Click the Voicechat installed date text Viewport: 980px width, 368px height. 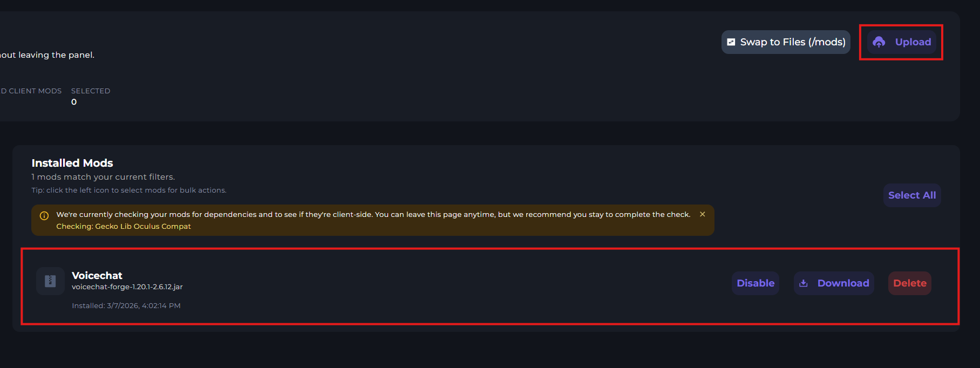click(126, 305)
